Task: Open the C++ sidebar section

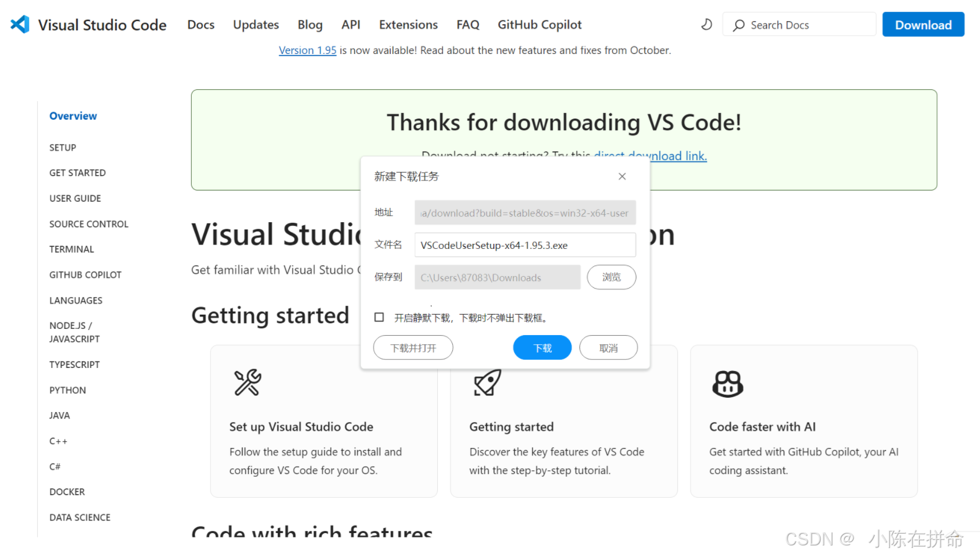Action: coord(58,441)
